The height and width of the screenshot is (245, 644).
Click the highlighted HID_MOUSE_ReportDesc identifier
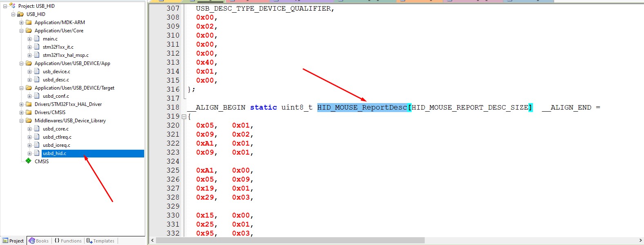362,108
